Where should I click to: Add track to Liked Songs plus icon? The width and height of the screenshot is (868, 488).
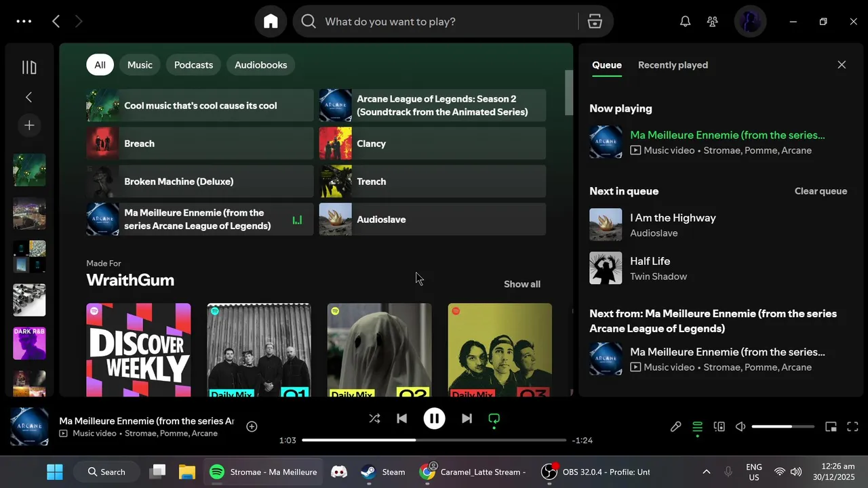pos(252,426)
